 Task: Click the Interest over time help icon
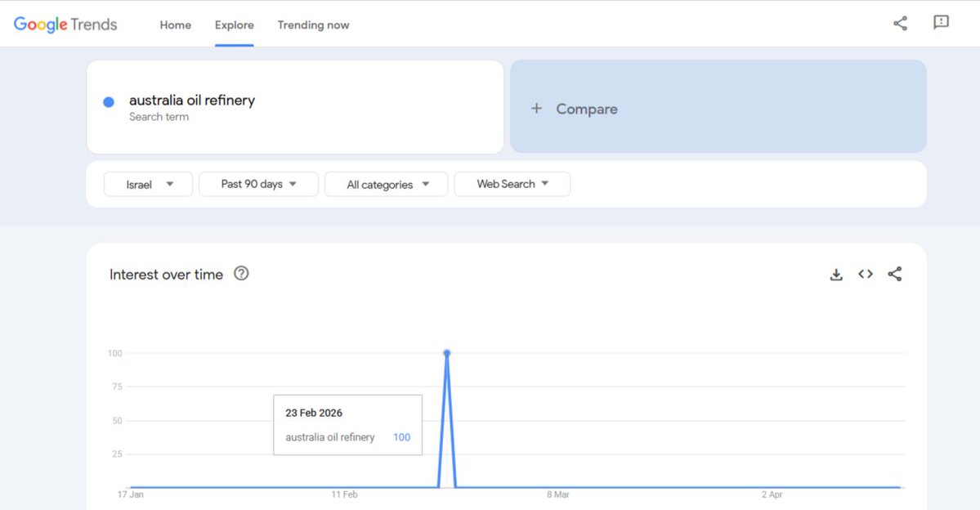(241, 273)
